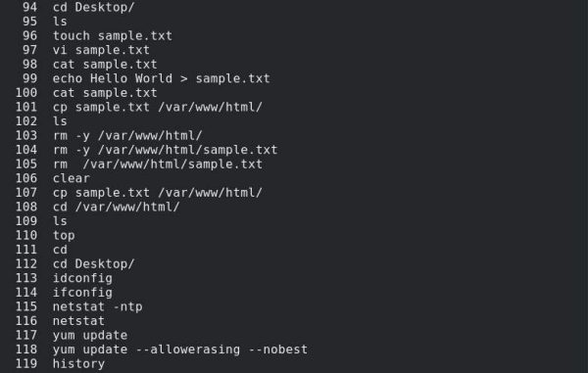
Task: Click the 'ifconfig' command on line 114
Action: (82, 293)
